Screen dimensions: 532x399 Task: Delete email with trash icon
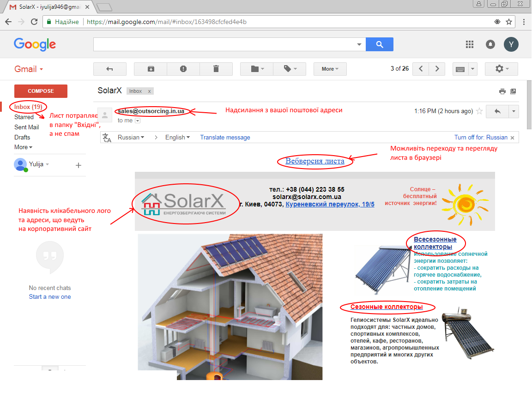click(x=216, y=69)
